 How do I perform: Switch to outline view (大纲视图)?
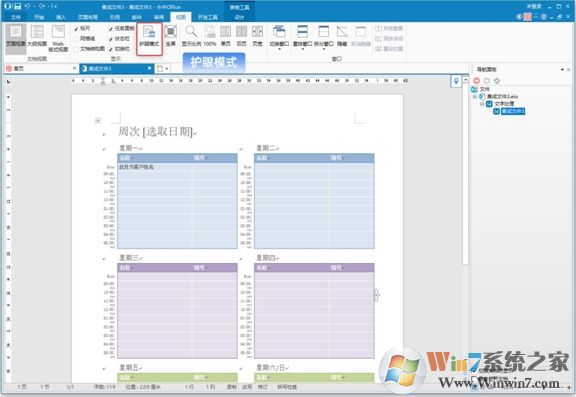pyautogui.click(x=37, y=36)
